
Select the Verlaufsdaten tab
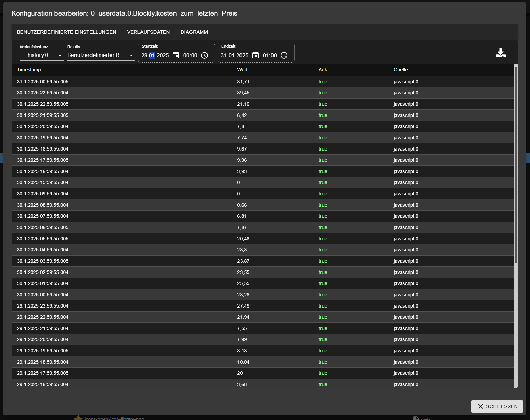coord(148,32)
